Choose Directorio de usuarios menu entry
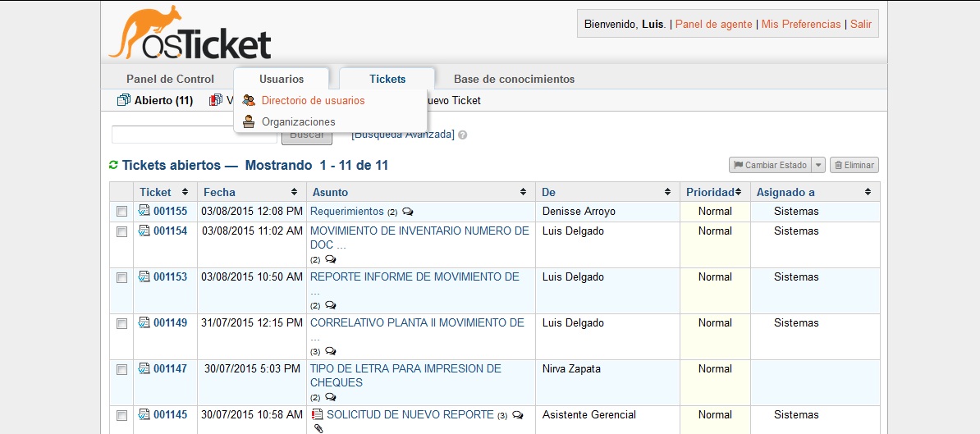The image size is (980, 434). (x=314, y=100)
